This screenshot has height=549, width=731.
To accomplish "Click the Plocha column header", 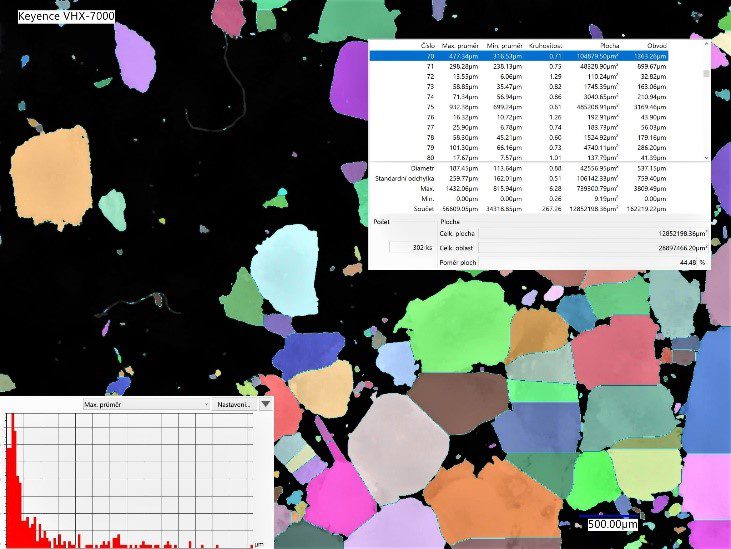I will click(609, 46).
